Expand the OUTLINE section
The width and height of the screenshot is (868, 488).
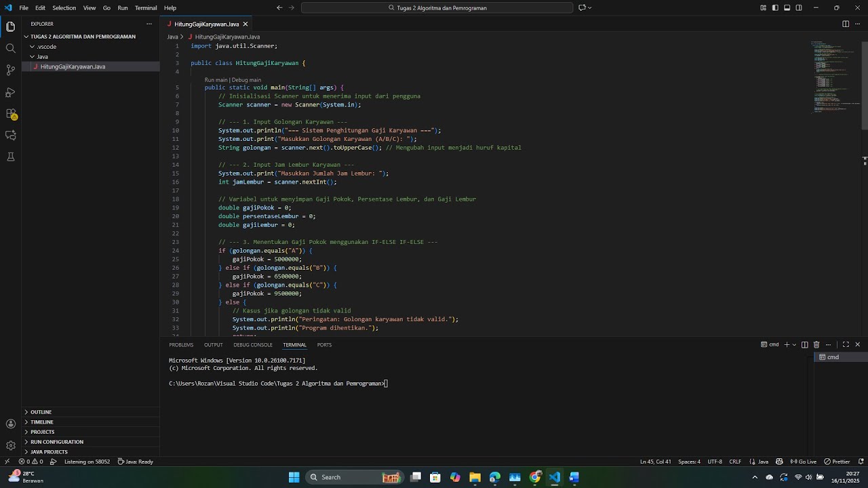click(x=91, y=412)
